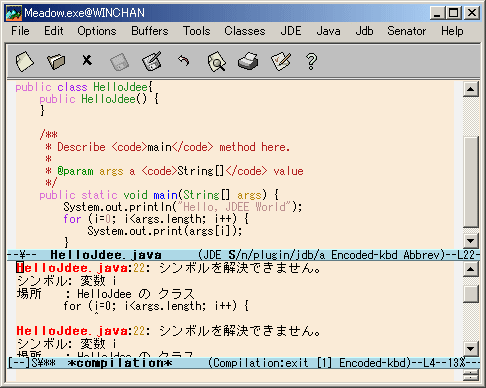Click the question mark help icon
This screenshot has height=388, width=486.
pos(311,62)
